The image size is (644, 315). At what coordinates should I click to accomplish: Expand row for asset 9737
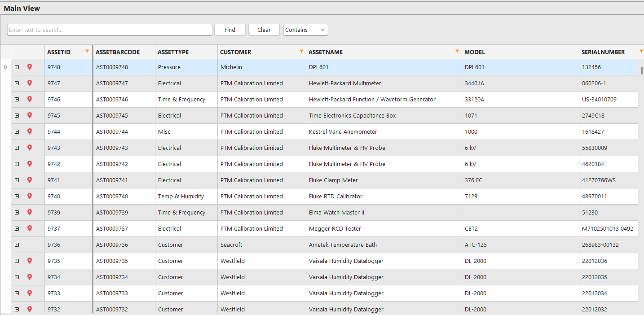pyautogui.click(x=17, y=228)
